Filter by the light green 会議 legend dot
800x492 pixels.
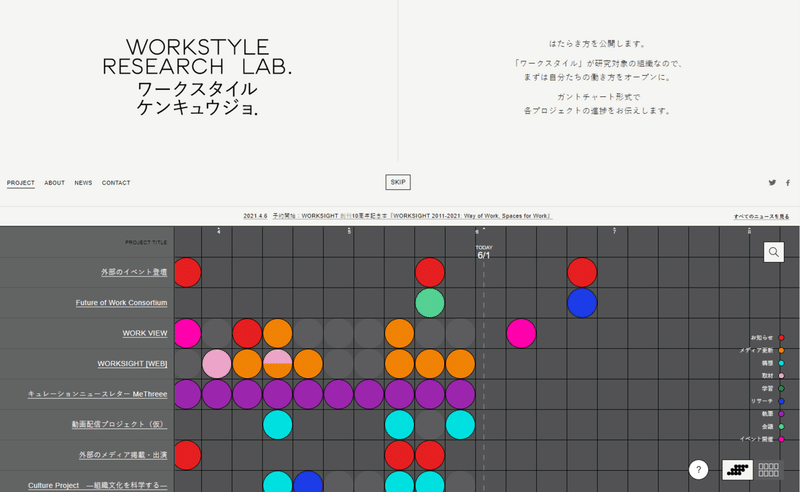click(781, 427)
